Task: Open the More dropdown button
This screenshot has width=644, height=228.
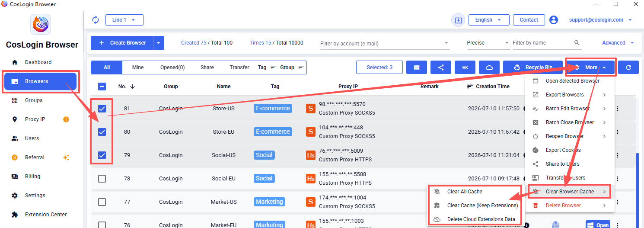Action: click(590, 67)
